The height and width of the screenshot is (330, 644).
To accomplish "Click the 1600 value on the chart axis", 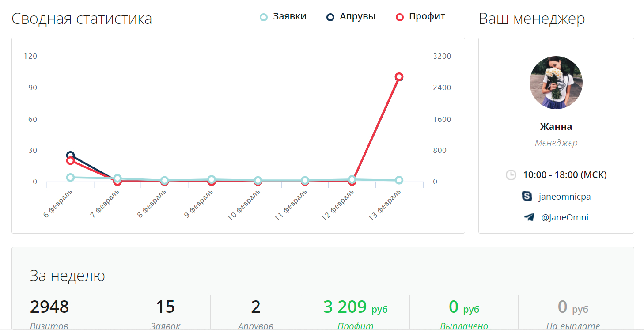I will (442, 119).
